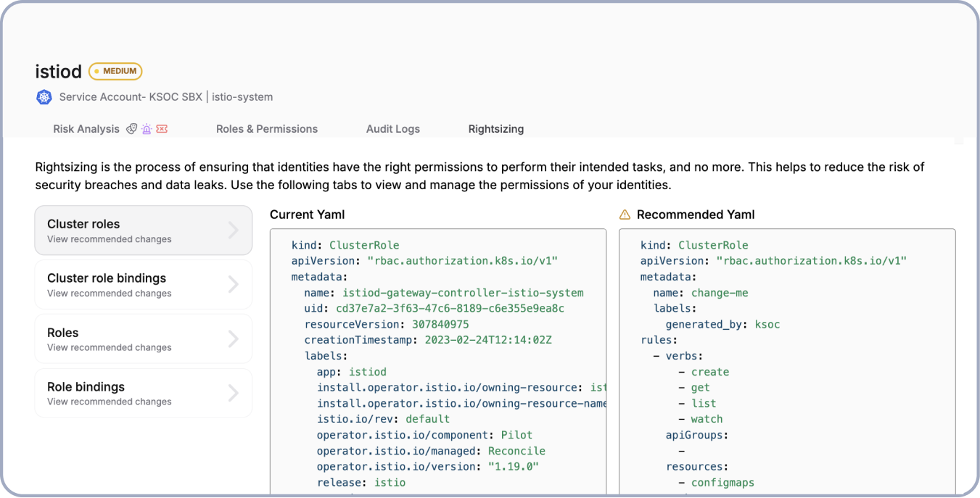Click the change-me name in Recommended Yaml
980x498 pixels.
719,293
